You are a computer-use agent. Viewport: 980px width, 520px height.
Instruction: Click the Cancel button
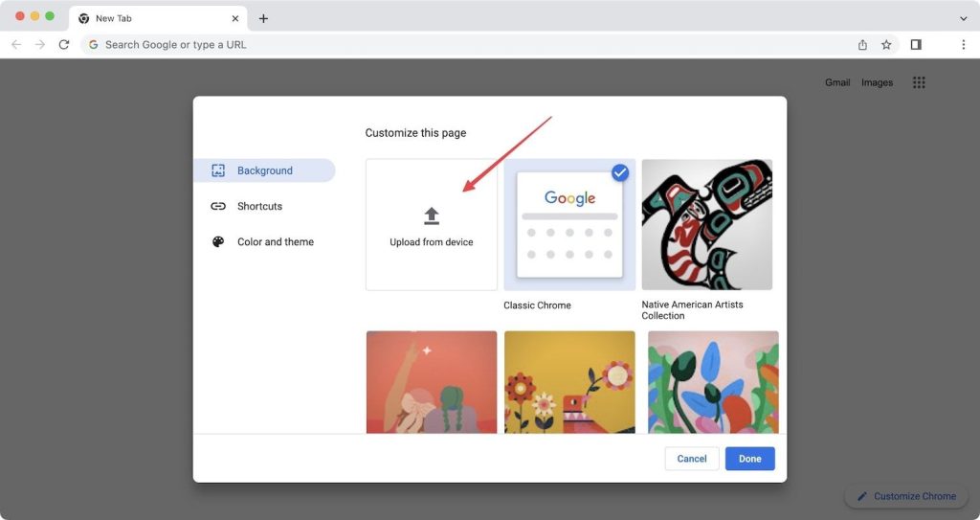pos(692,459)
